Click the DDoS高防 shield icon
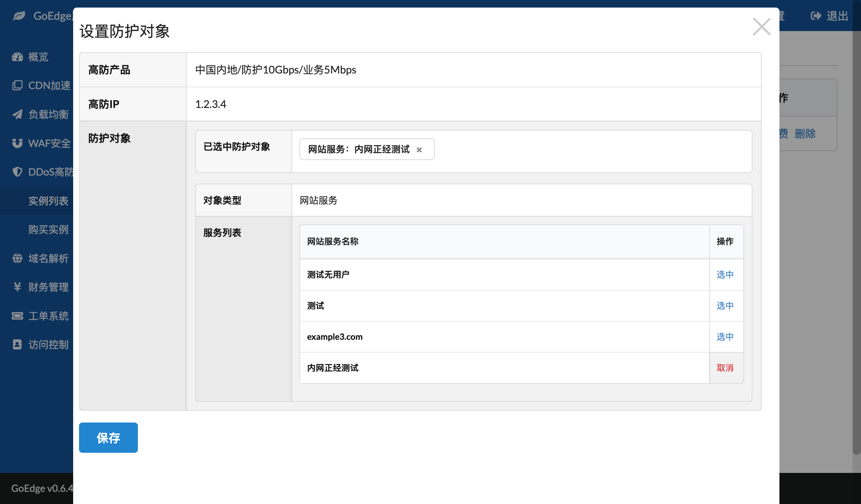The width and height of the screenshot is (861, 504). (x=17, y=172)
